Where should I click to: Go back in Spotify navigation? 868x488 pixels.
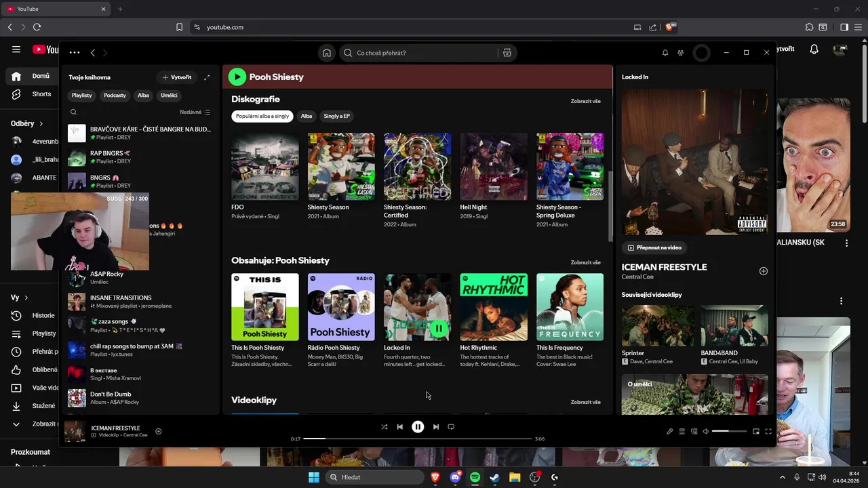(x=93, y=52)
